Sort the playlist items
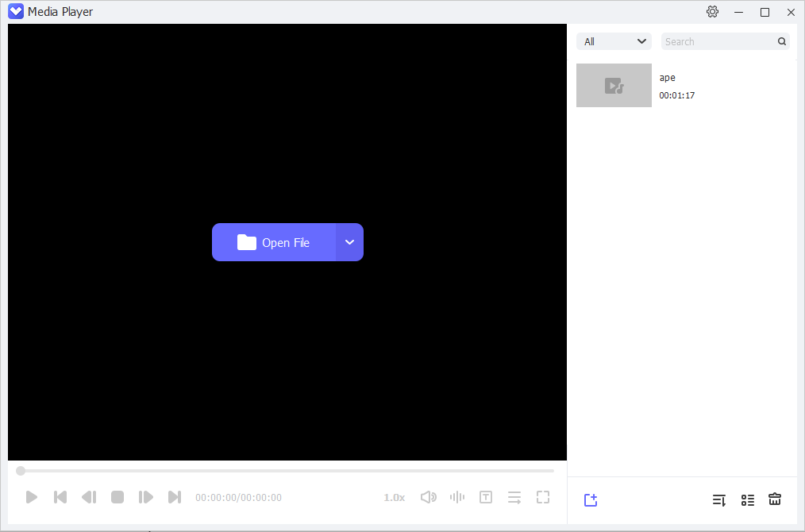Image resolution: width=805 pixels, height=532 pixels. tap(719, 499)
